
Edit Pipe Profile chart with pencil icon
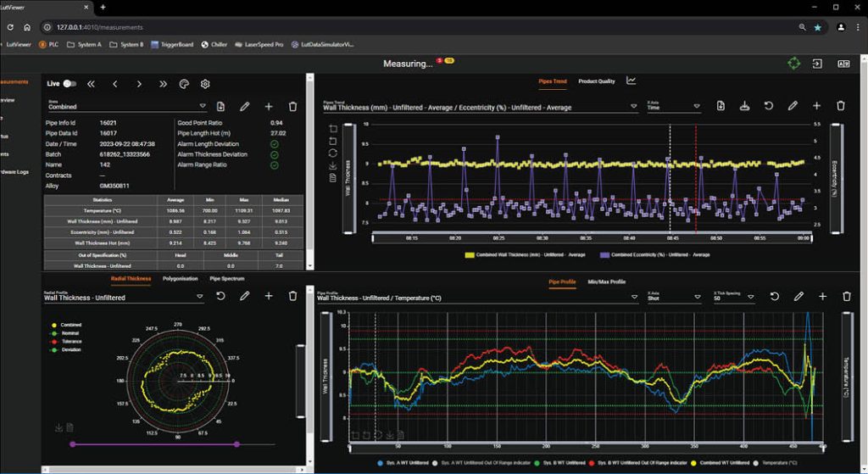798,296
